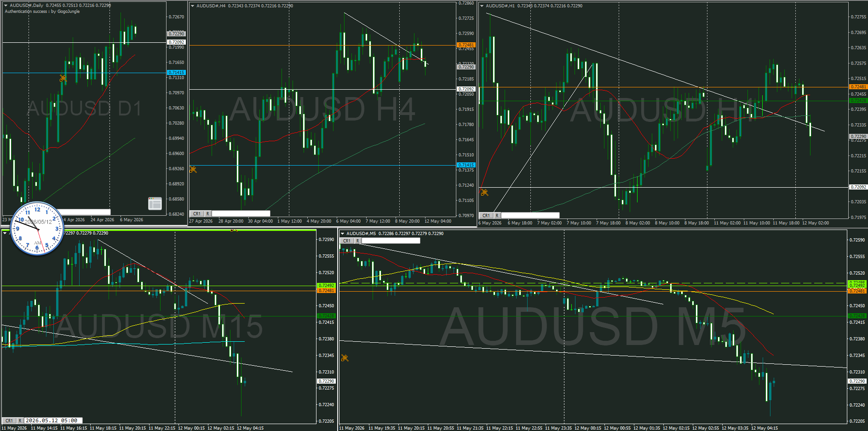The height and width of the screenshot is (431, 868).
Task: Toggle the R button on the H4 chart
Action: 208,213
